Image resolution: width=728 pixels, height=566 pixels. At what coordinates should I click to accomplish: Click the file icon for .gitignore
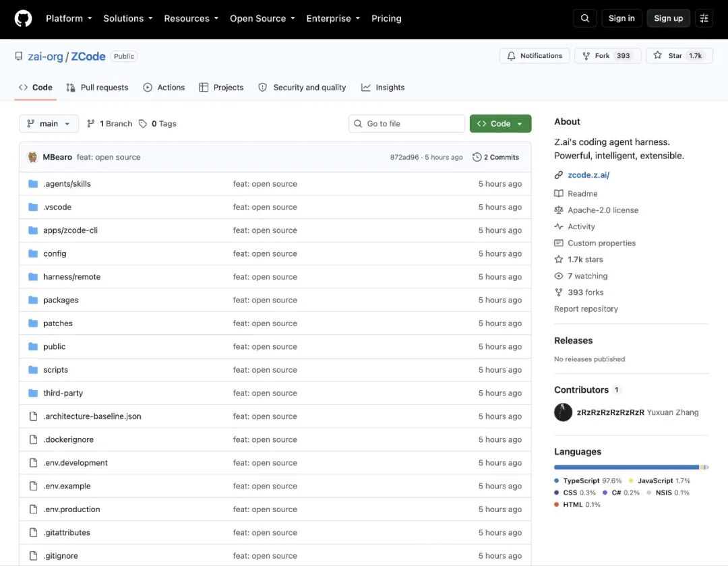(34, 556)
